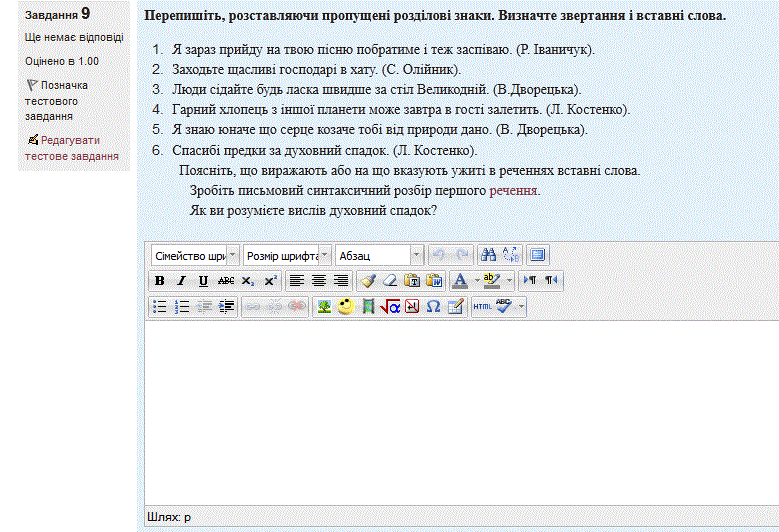Click sentence 4 beginning Гарний хлопець
Image resolution: width=779 pixels, height=532 pixels.
[401, 110]
